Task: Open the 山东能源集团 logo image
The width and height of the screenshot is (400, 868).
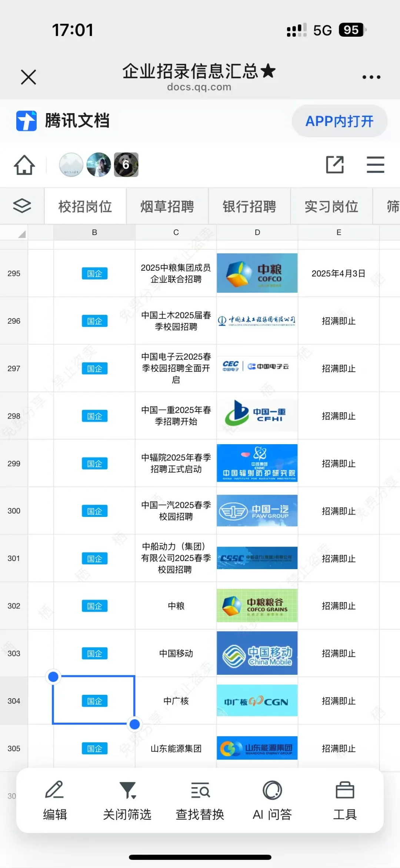Action: pos(257,748)
